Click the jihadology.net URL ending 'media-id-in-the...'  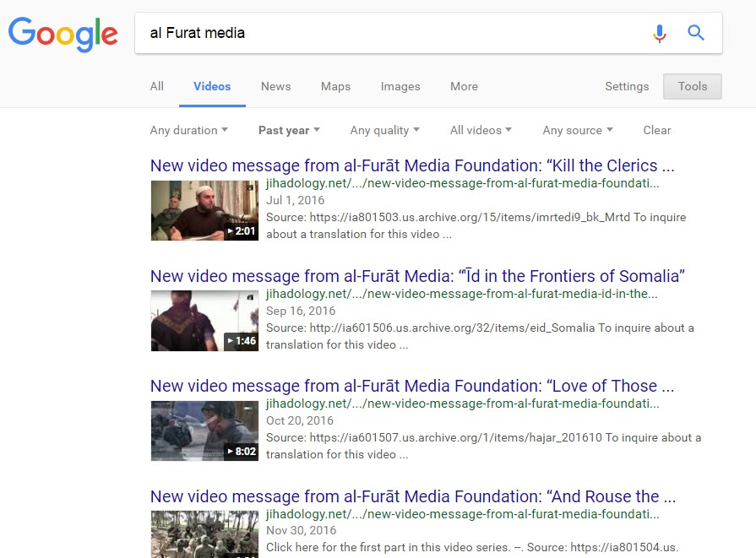tap(461, 294)
